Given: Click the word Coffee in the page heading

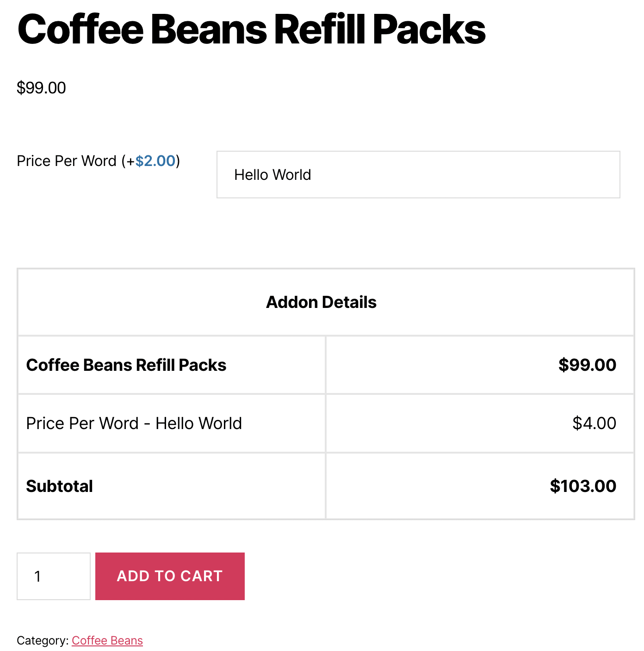Looking at the screenshot, I should [x=80, y=30].
